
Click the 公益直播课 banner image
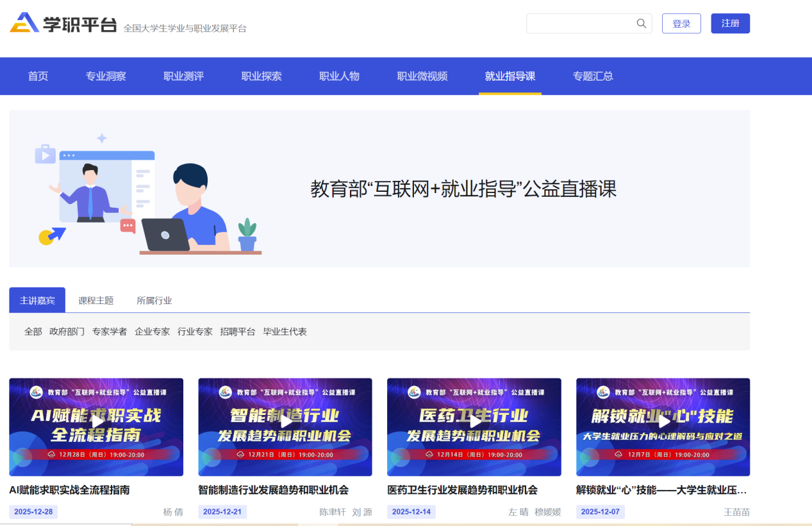tap(379, 189)
